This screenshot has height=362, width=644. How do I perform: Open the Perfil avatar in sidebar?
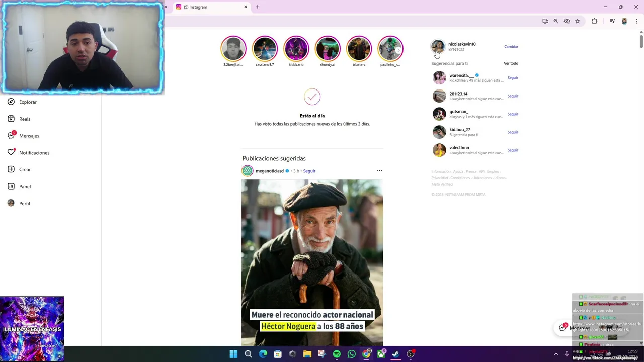(x=11, y=203)
